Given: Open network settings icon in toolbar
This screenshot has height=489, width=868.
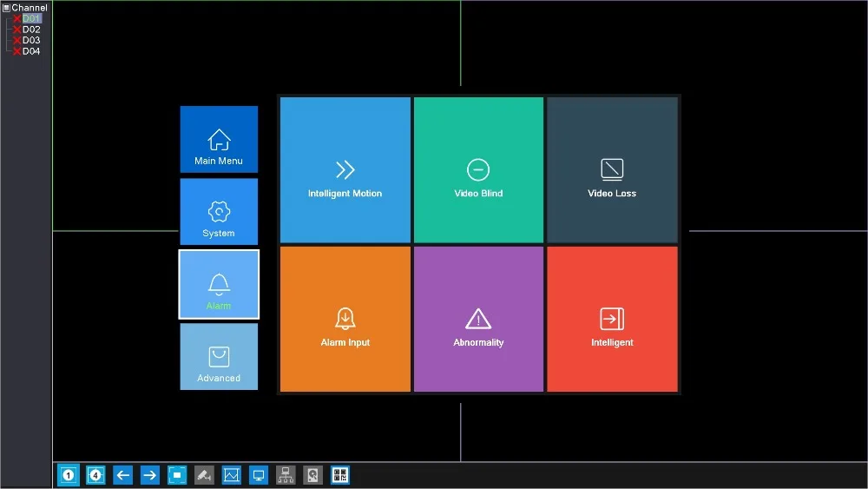Looking at the screenshot, I should (x=286, y=475).
